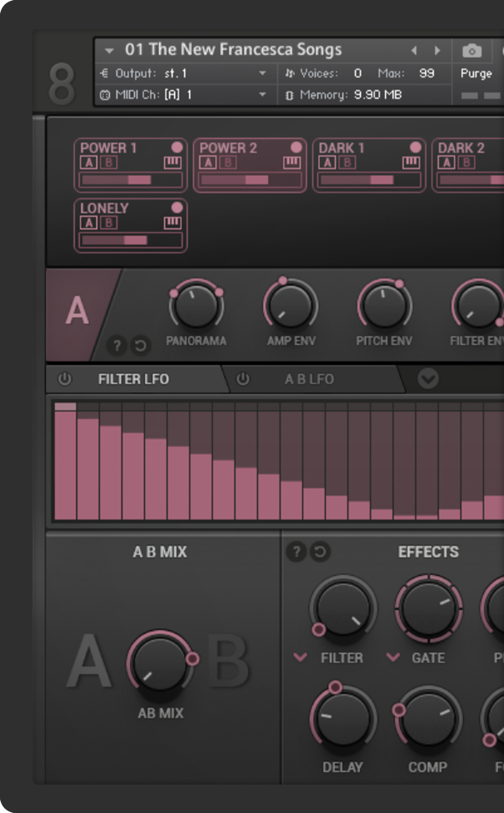Image resolution: width=504 pixels, height=813 pixels.
Task: Enable layer B on the DARK 1 preset
Action: [x=347, y=163]
